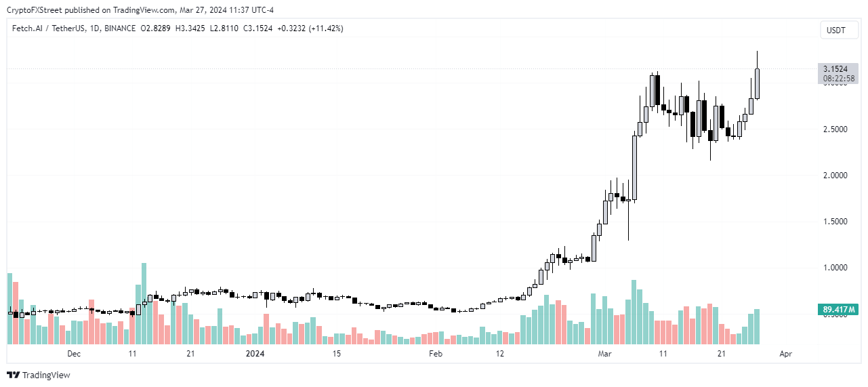Select the Apr label on time axis
The image size is (868, 387).
[x=785, y=354]
